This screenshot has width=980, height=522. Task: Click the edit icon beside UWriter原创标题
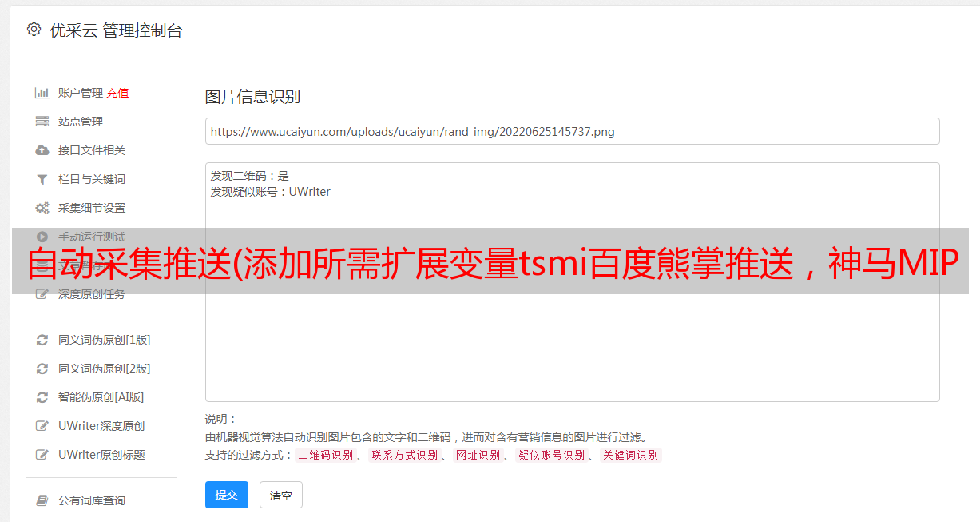tap(42, 455)
